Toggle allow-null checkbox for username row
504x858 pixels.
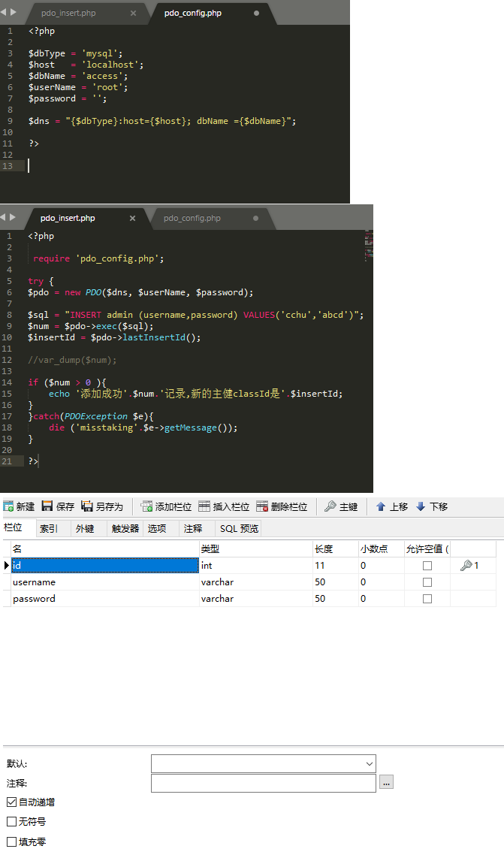pos(427,582)
